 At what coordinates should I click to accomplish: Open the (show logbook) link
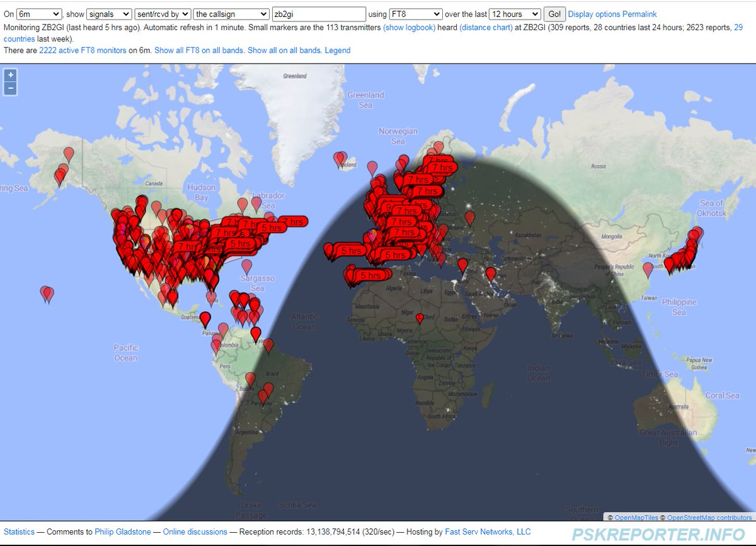[x=409, y=28]
